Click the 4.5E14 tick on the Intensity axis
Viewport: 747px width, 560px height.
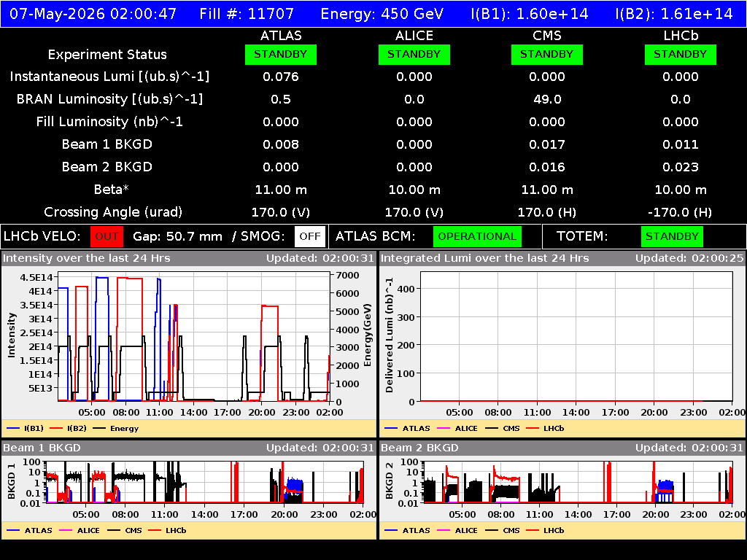tap(36, 277)
